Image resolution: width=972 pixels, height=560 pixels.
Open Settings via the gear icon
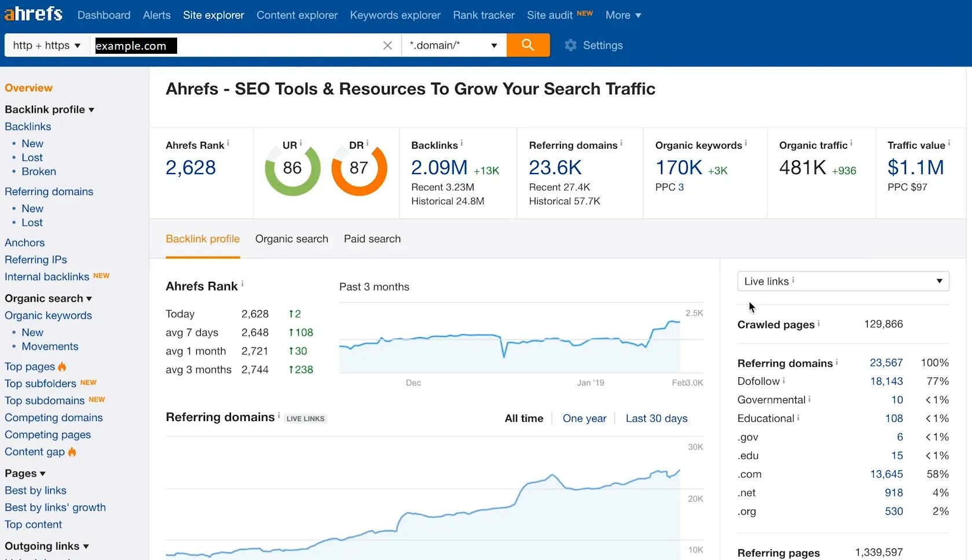[x=571, y=45]
